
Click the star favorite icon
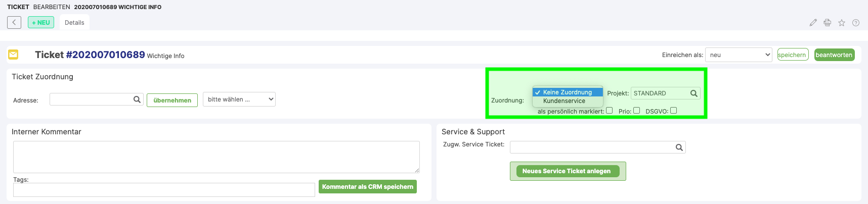[x=842, y=23]
